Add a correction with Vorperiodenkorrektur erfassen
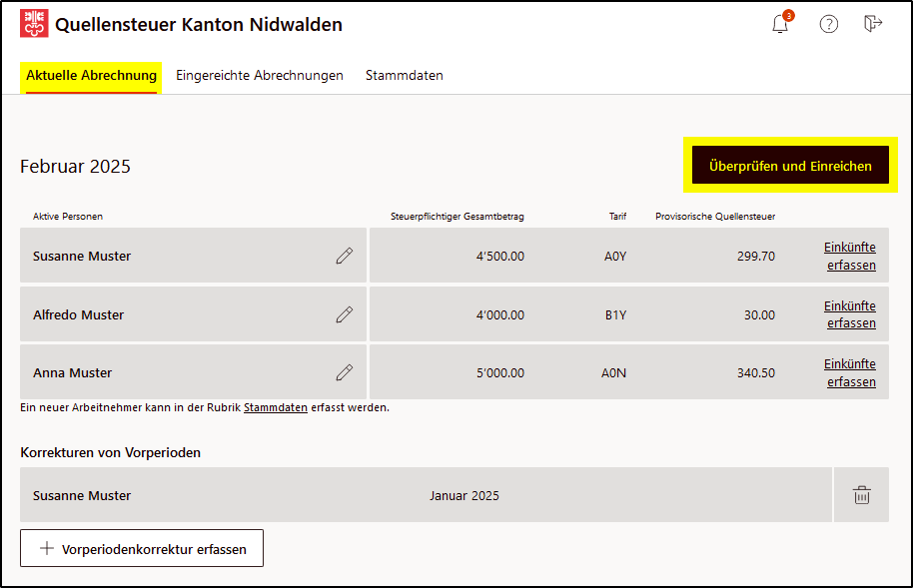The width and height of the screenshot is (913, 588). [x=142, y=548]
